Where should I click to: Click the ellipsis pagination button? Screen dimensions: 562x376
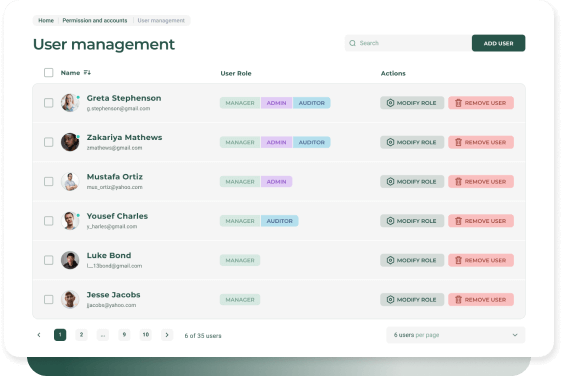pos(103,335)
